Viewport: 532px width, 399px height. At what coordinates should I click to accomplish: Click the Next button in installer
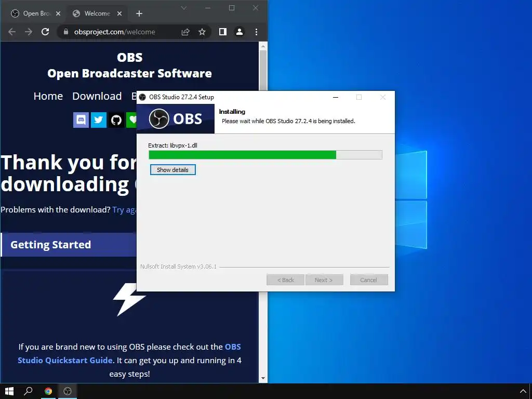(x=324, y=280)
